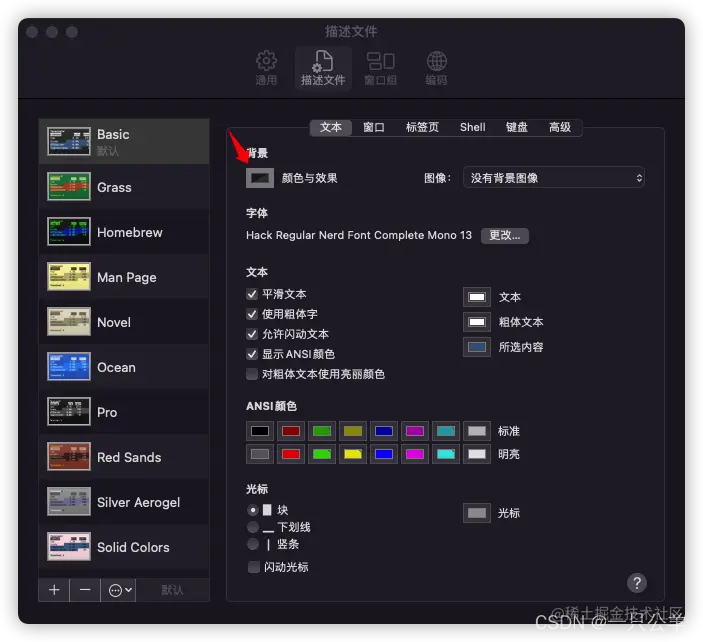The width and height of the screenshot is (703, 642).
Task: Open the standard light gray ANSI swatch
Action: [477, 431]
